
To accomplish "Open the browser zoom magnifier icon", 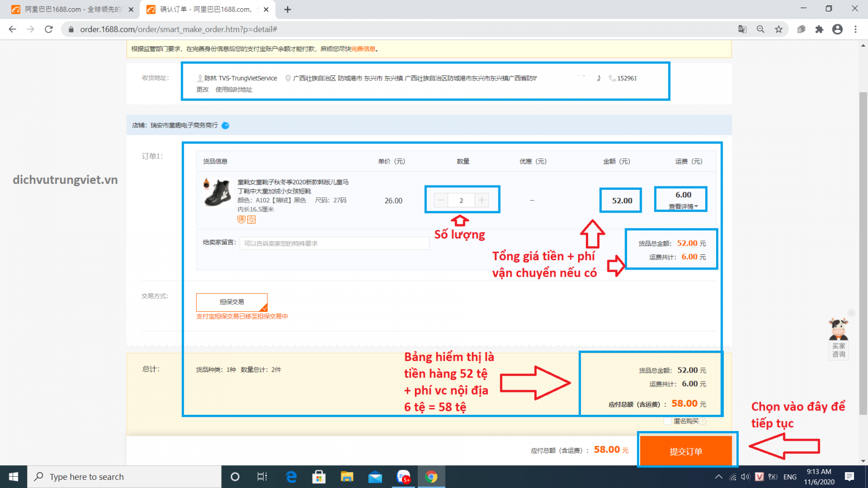I will pyautogui.click(x=761, y=29).
